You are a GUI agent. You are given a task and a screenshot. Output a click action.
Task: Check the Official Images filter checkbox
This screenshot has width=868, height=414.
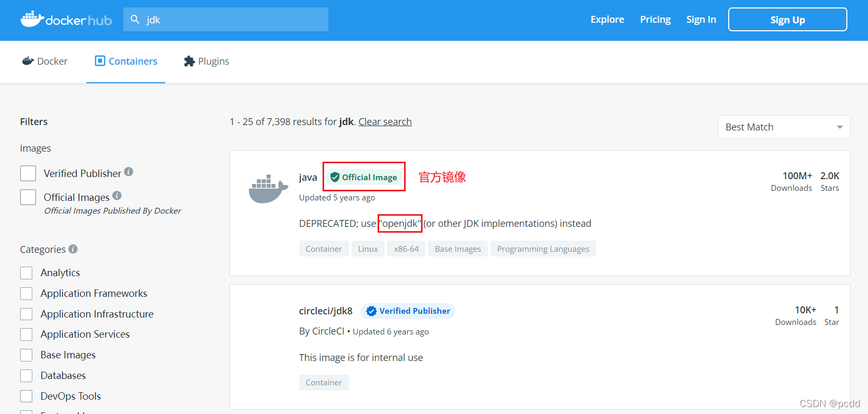[28, 197]
